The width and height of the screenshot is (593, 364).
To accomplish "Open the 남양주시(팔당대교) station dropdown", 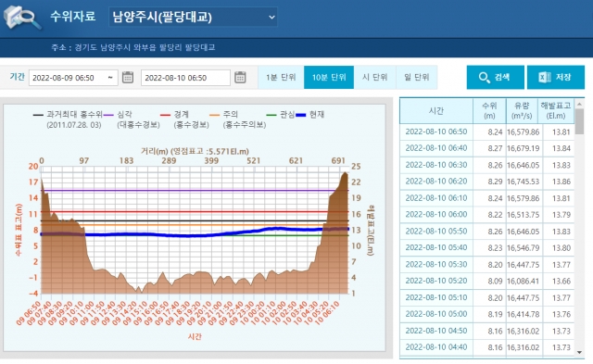I will tap(193, 17).
